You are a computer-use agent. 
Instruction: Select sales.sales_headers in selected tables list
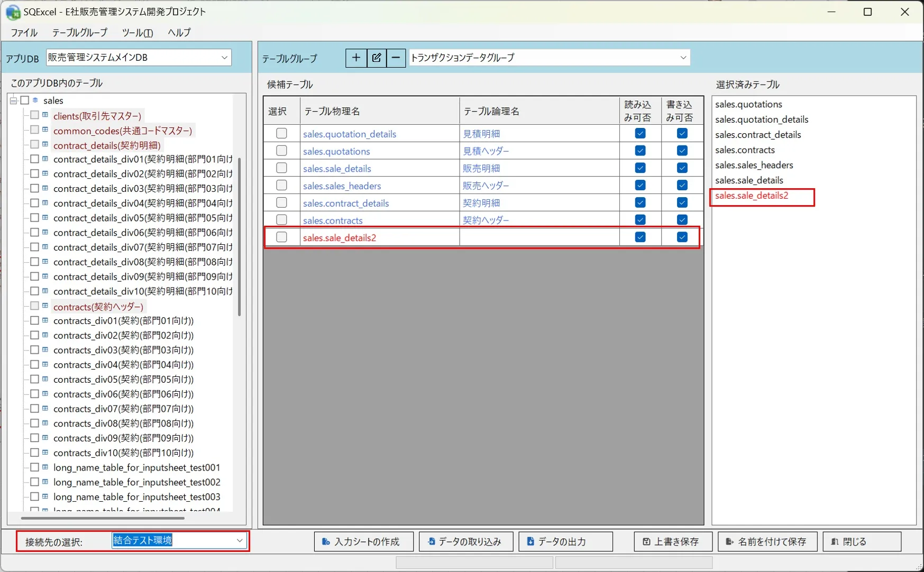click(x=754, y=165)
